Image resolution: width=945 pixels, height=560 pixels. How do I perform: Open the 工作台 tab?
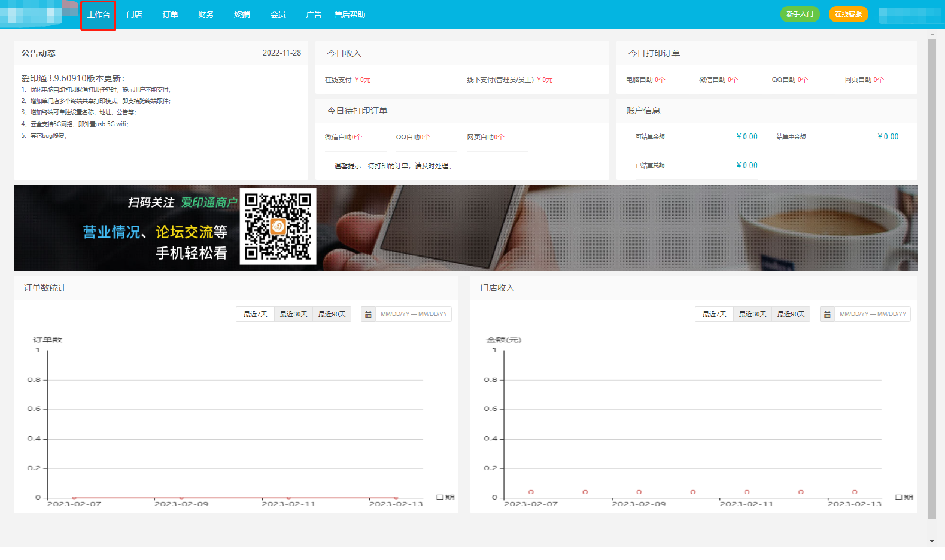coord(98,14)
